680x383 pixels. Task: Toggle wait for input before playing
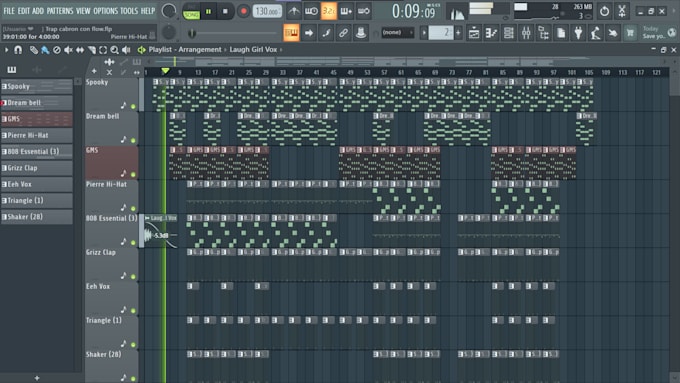311,11
